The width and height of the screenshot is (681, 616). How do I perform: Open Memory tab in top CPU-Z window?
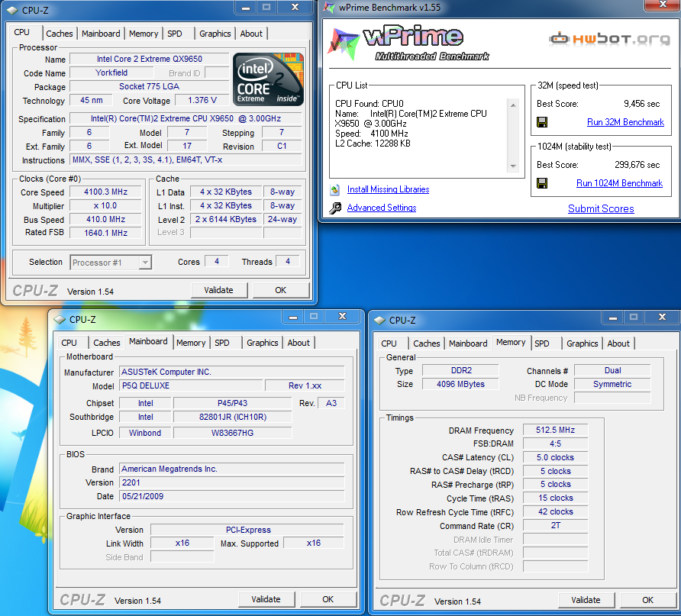point(144,34)
